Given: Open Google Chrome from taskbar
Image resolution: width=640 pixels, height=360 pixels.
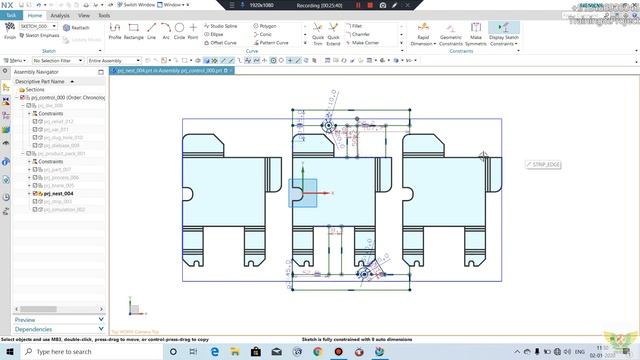Looking at the screenshot, I should coord(318,351).
